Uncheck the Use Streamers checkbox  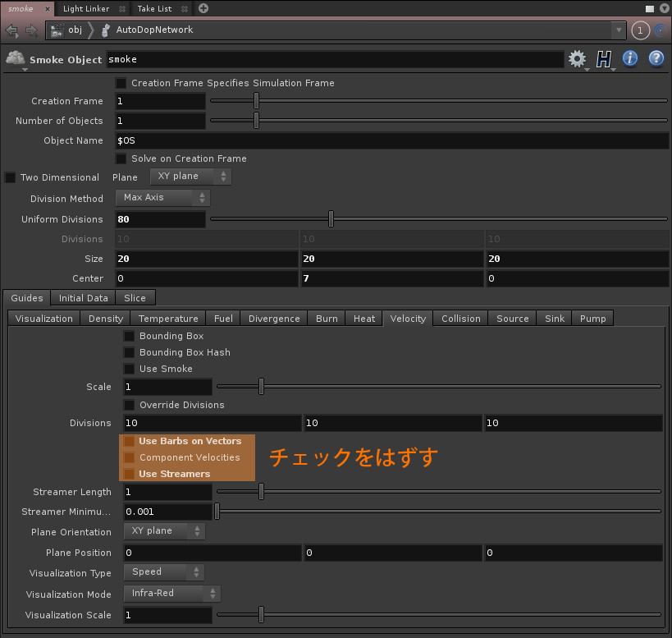129,474
